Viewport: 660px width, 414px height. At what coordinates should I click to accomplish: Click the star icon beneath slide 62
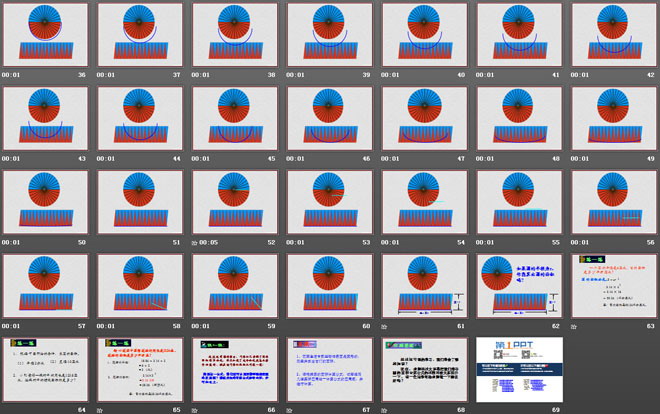click(x=481, y=326)
